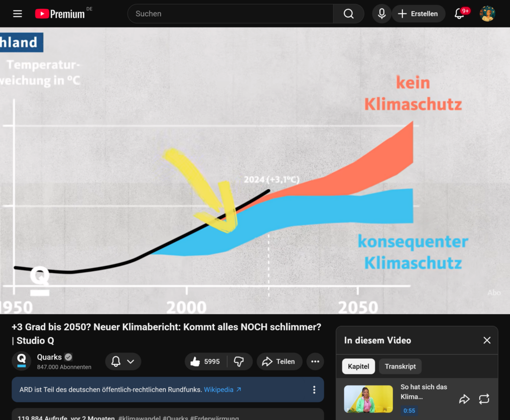Dislike the video with thumbs down
Screen dimensions: 510x420
tap(239, 362)
